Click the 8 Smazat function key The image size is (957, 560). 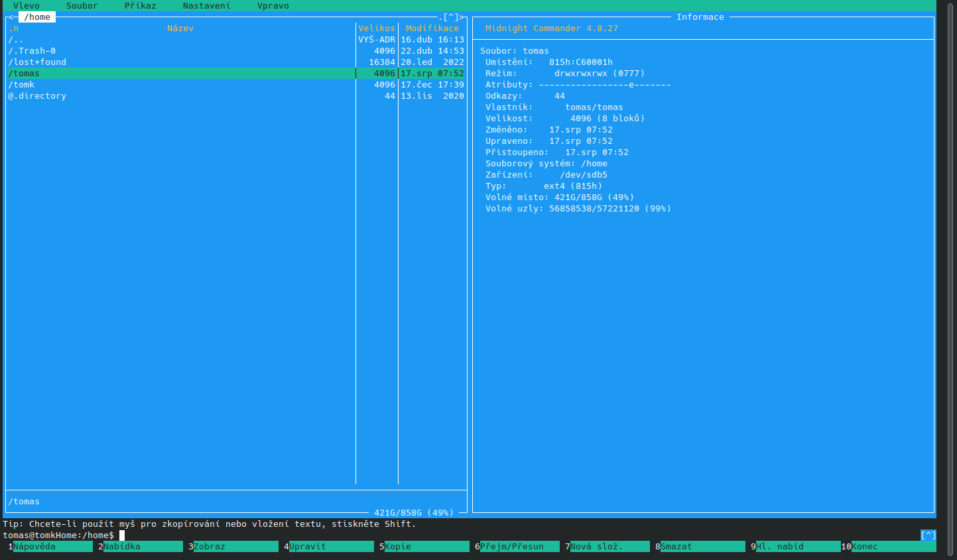click(700, 547)
